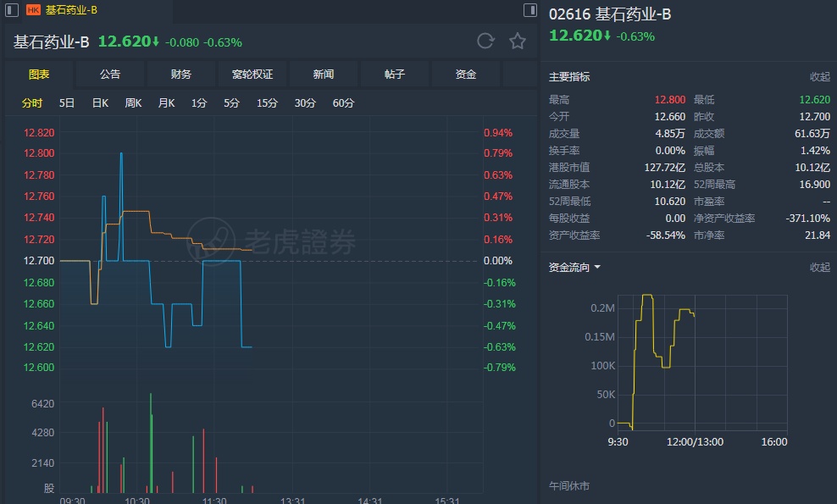The image size is (837, 504).
Task: Collapse the 主要指标 section via 收起
Action: click(x=819, y=76)
